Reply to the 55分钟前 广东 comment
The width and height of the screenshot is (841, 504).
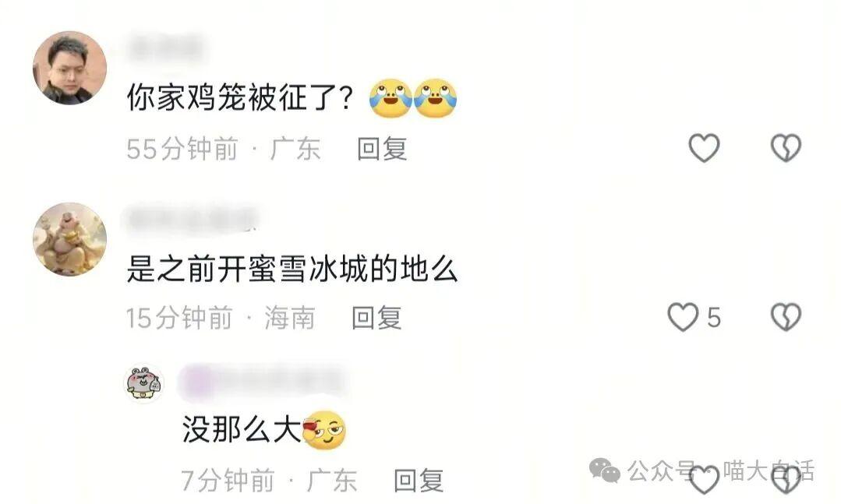(382, 149)
